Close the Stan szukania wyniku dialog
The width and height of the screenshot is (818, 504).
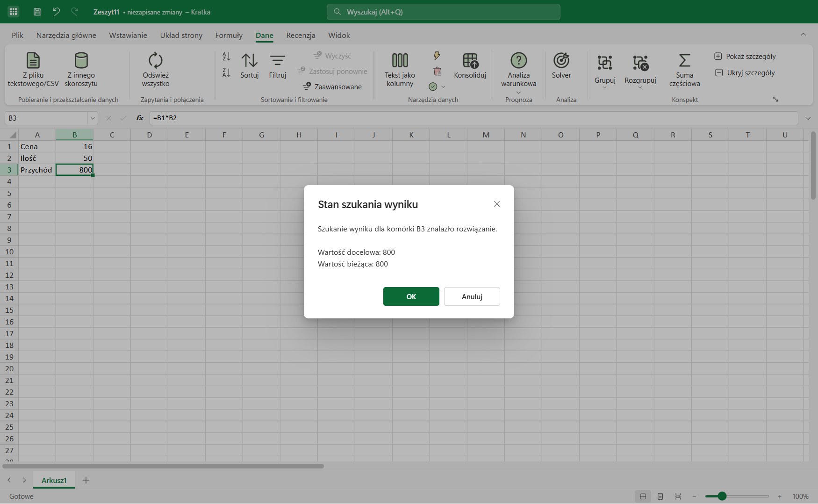[x=497, y=204]
